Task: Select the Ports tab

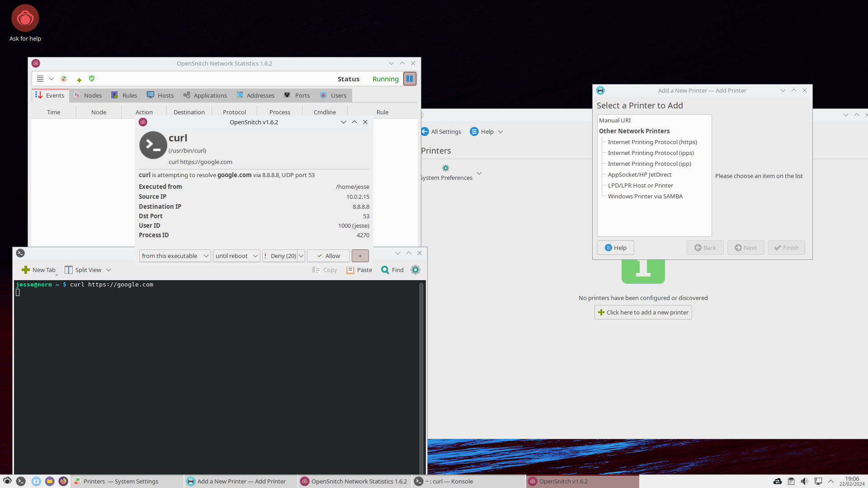Action: pos(297,95)
